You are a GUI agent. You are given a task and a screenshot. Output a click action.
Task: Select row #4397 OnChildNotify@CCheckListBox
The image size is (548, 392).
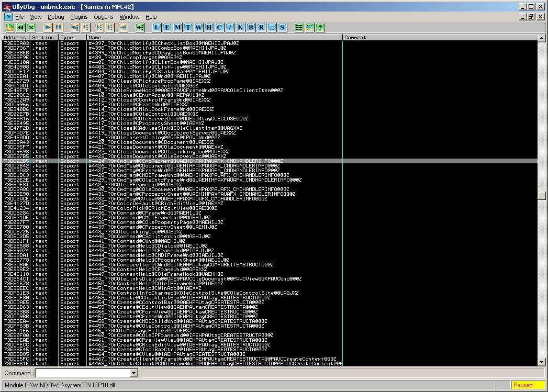(x=270, y=43)
